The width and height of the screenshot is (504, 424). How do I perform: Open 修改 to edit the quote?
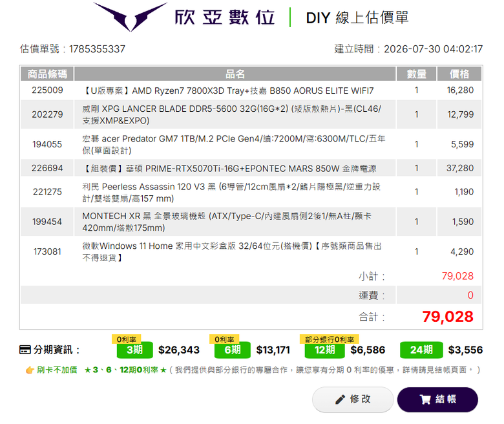[x=353, y=399]
